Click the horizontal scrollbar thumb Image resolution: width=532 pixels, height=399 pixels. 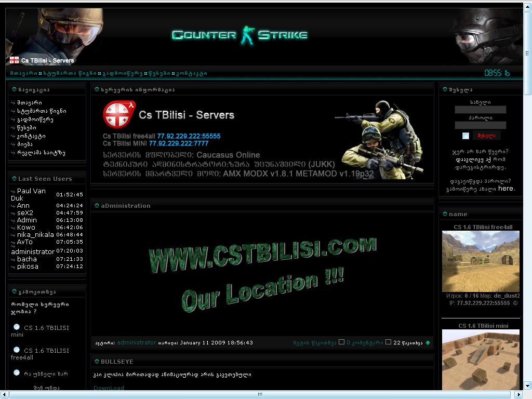(260, 394)
